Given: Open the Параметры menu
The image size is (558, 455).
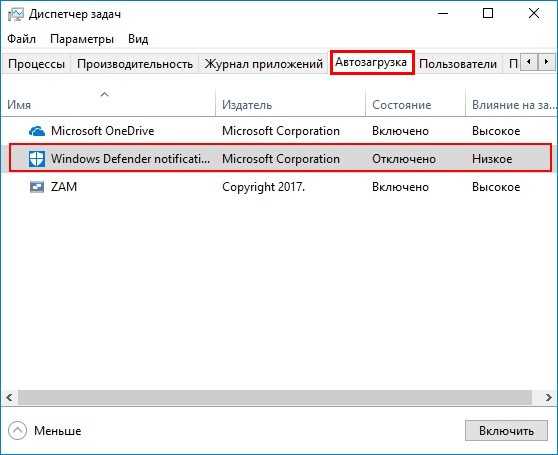Looking at the screenshot, I should pos(82,38).
